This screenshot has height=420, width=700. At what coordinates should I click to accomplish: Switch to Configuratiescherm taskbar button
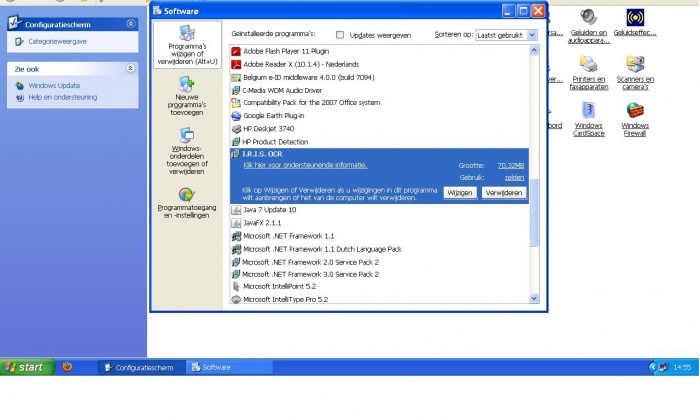point(140,367)
